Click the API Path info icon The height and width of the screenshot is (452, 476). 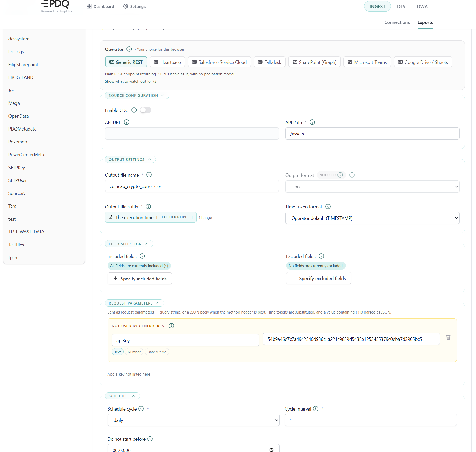tap(312, 122)
